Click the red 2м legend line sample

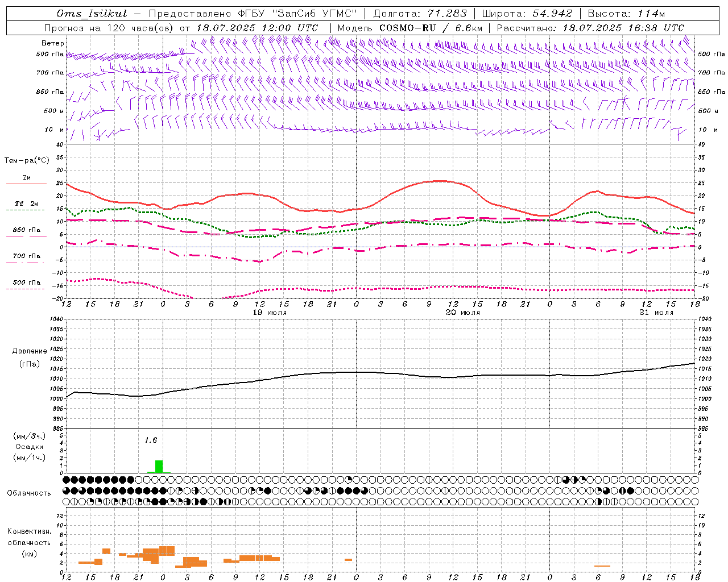click(26, 184)
